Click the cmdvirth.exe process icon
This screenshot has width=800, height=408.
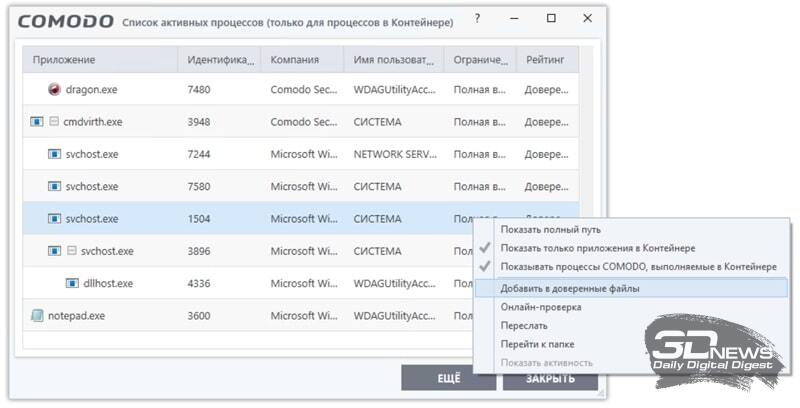click(x=37, y=122)
